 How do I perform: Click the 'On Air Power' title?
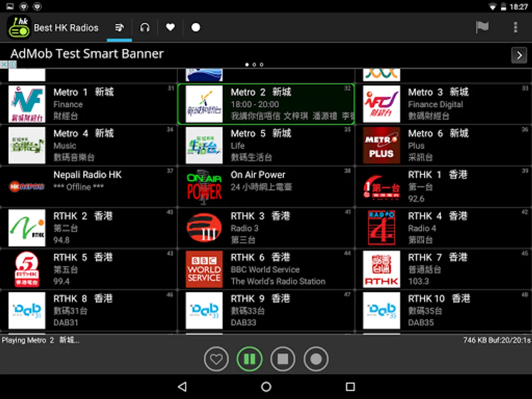coord(258,175)
